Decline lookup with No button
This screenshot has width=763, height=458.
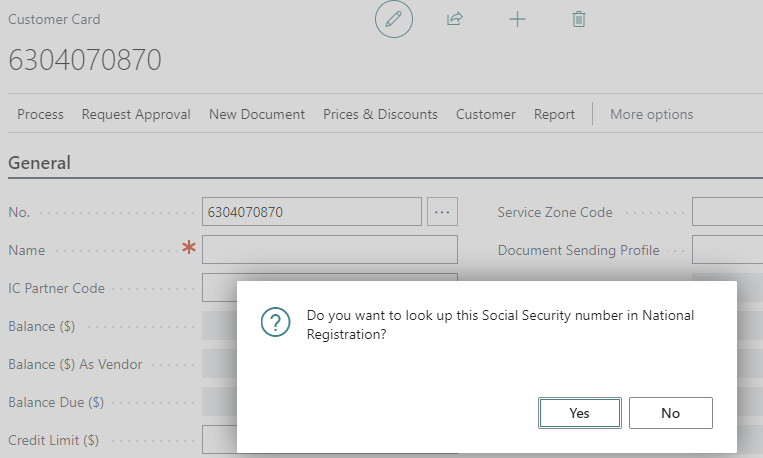671,413
